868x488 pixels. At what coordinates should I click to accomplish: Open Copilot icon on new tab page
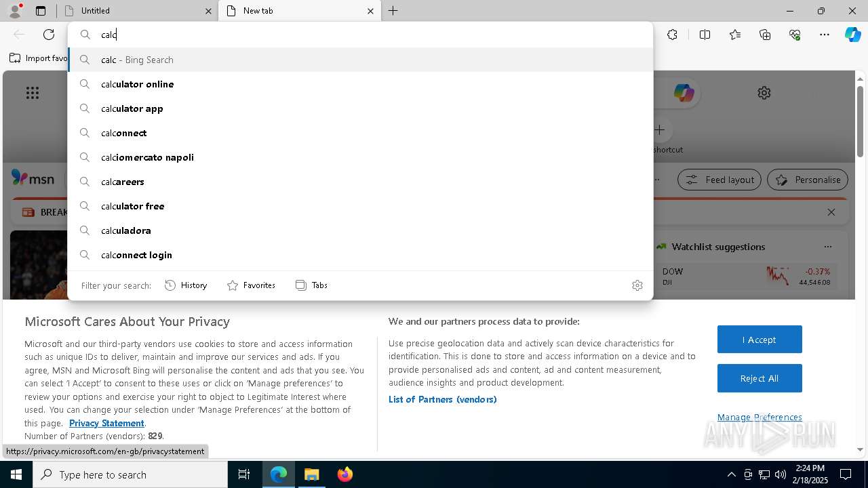click(x=684, y=93)
